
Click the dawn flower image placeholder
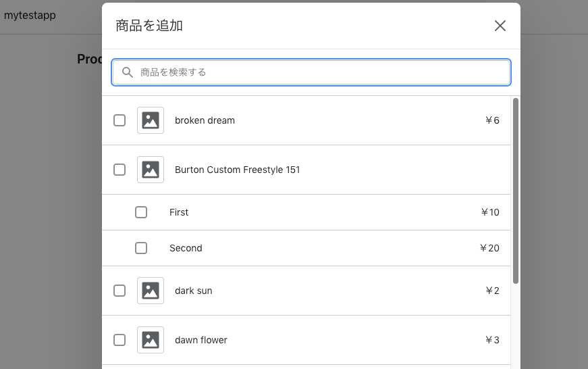[x=151, y=340]
